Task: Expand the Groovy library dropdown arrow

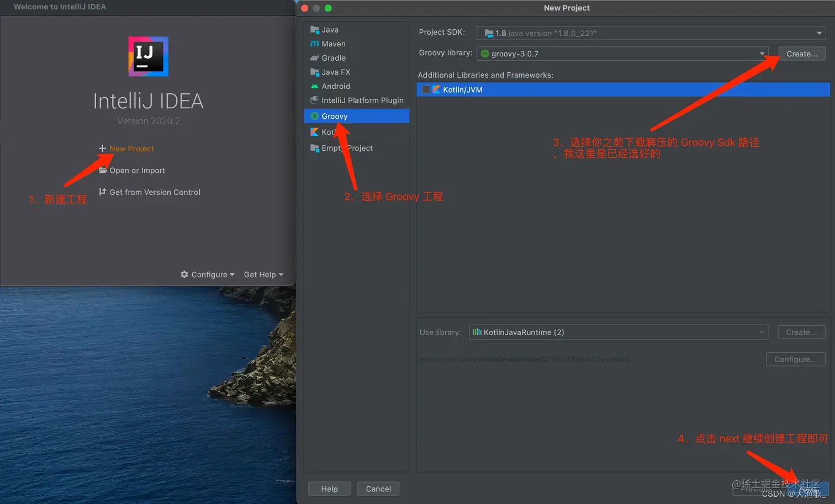Action: click(762, 54)
